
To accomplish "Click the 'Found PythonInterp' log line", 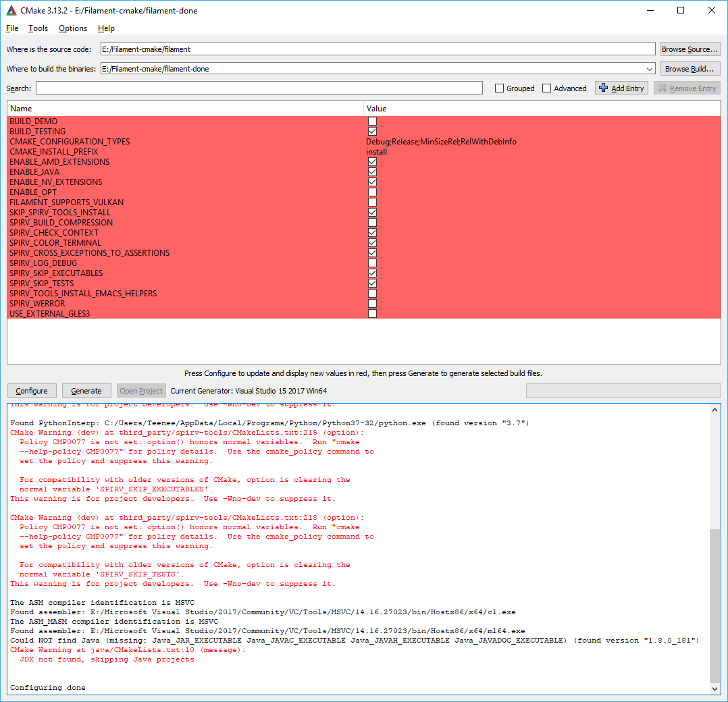I will (x=269, y=423).
